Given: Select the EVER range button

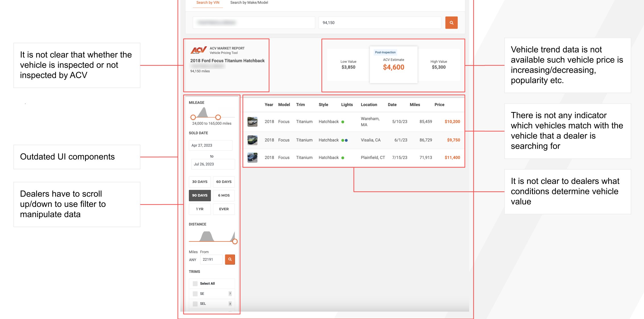Looking at the screenshot, I should click(x=224, y=209).
